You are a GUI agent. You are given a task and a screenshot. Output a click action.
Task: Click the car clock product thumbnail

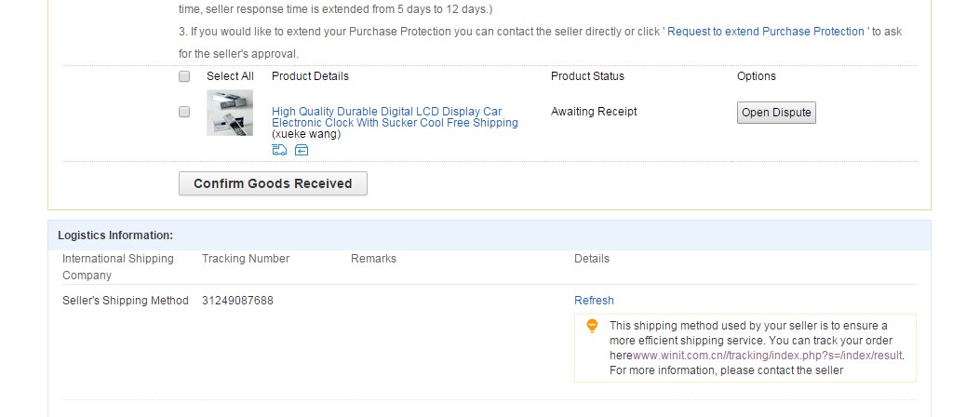(230, 113)
